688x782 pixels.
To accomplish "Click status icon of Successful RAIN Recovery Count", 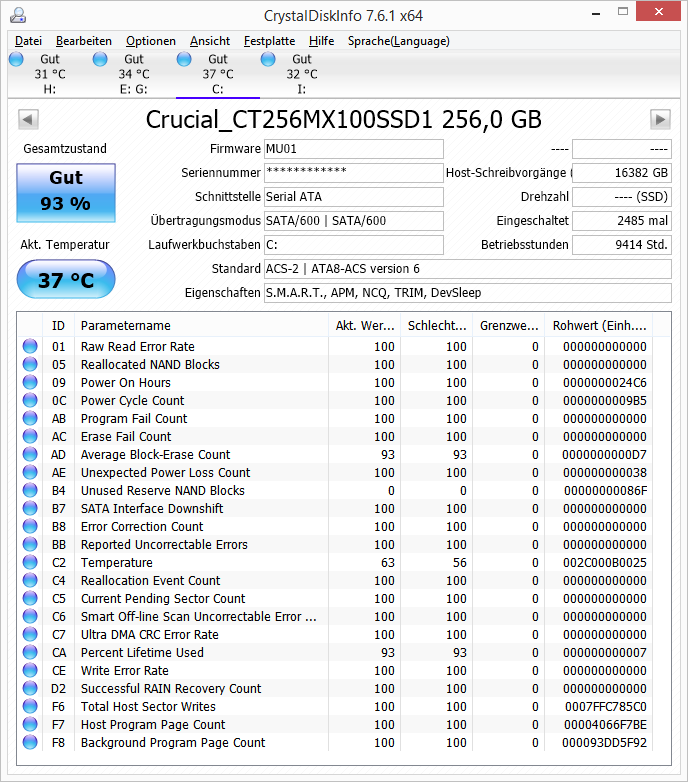I will [x=30, y=688].
